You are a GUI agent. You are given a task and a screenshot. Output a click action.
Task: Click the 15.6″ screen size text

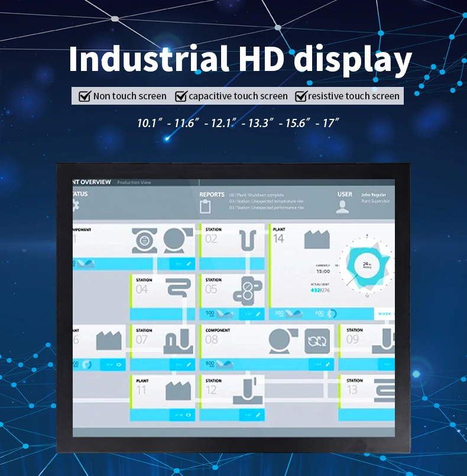coord(299,123)
